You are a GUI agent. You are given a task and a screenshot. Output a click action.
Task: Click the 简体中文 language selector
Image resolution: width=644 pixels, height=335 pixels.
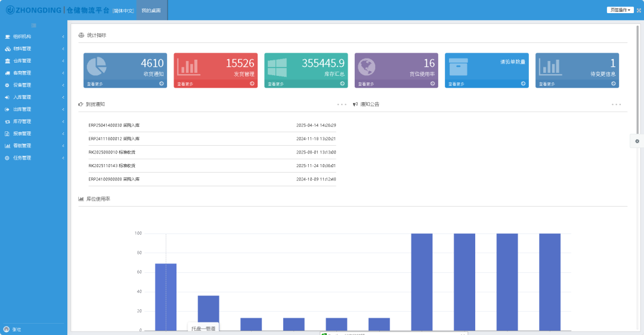pyautogui.click(x=123, y=11)
